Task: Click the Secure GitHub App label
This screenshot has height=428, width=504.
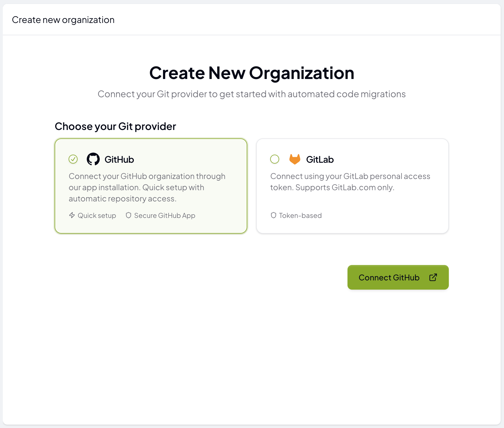Action: (x=165, y=215)
